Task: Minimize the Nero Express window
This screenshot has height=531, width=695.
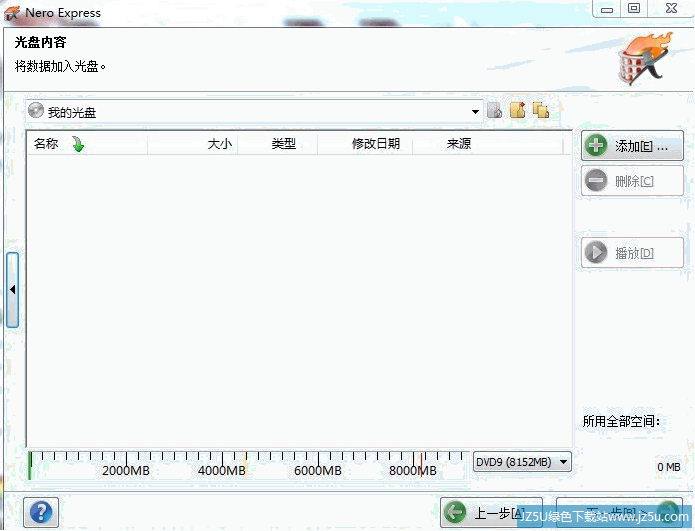Action: (x=607, y=9)
